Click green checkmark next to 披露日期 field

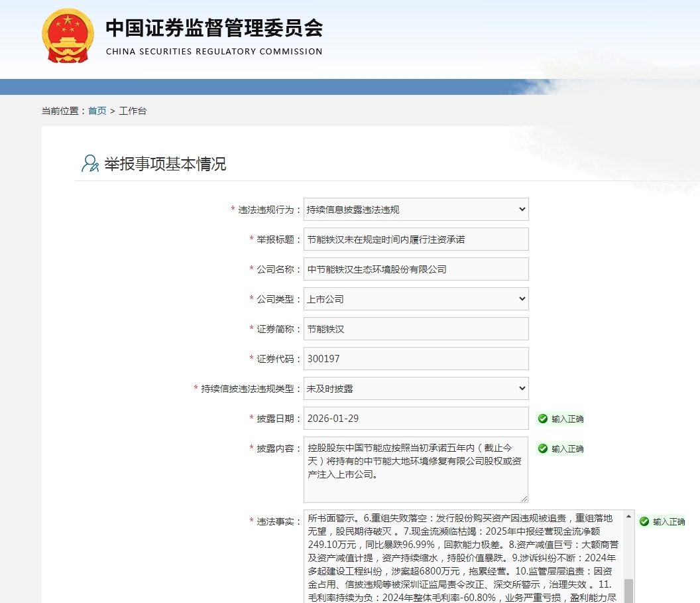click(543, 419)
